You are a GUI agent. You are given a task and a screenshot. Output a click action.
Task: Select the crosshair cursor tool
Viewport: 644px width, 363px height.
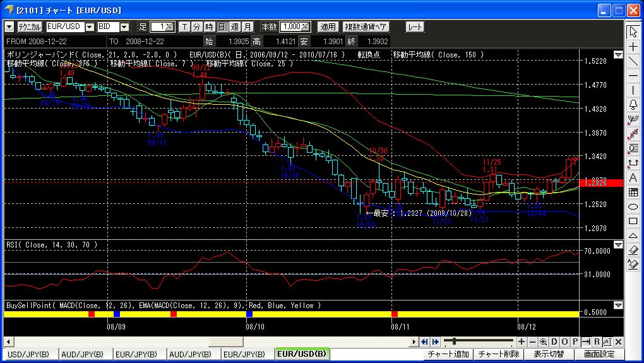point(633,47)
